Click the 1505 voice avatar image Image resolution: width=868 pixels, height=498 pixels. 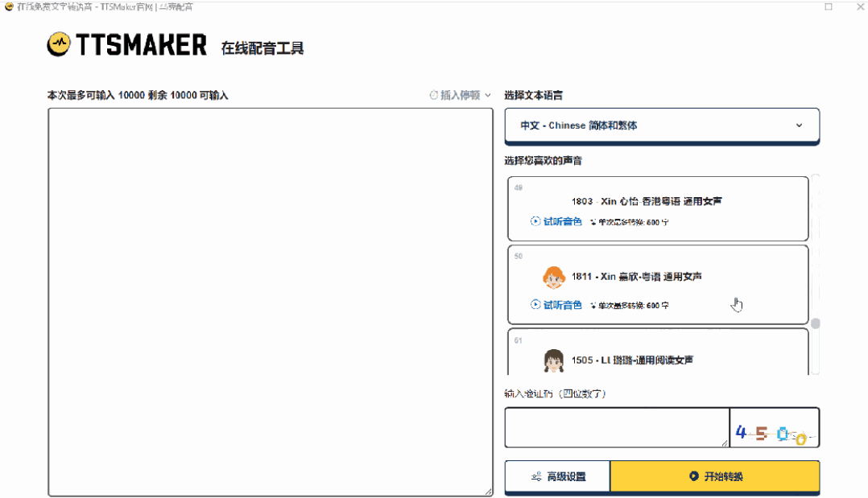(x=554, y=360)
